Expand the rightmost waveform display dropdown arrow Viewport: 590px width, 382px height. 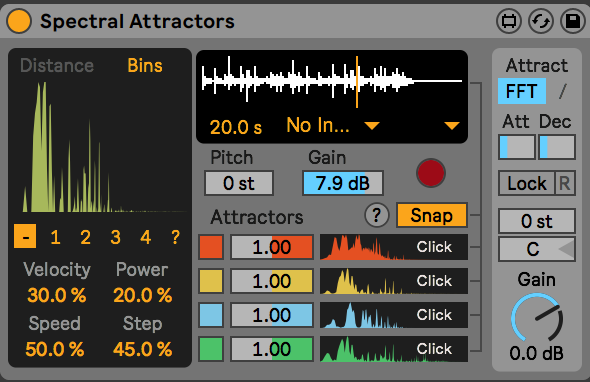[x=452, y=125]
